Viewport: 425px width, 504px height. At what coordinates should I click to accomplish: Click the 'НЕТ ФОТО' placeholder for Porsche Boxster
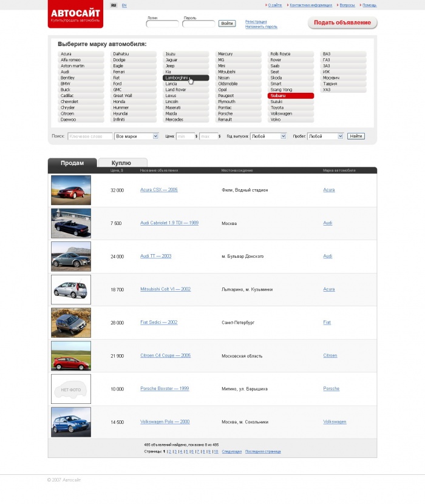[71, 389]
